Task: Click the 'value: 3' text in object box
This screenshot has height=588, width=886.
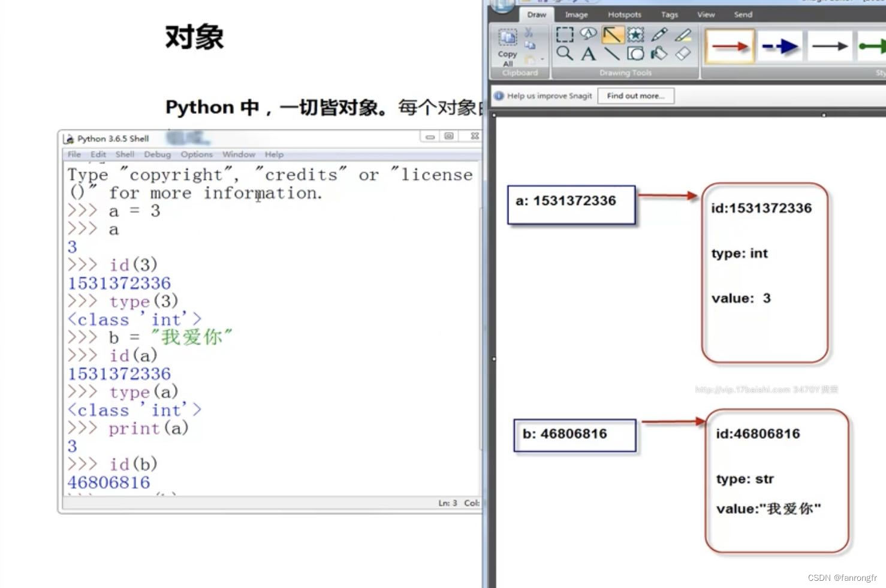Action: tap(741, 298)
